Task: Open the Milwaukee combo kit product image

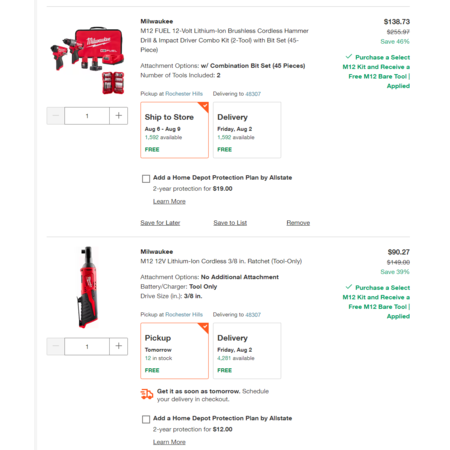Action: click(87, 60)
